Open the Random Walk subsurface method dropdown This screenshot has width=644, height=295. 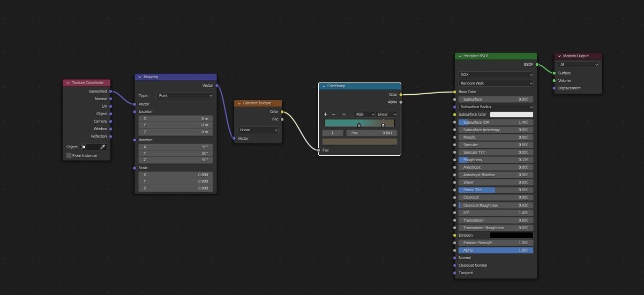pos(496,83)
